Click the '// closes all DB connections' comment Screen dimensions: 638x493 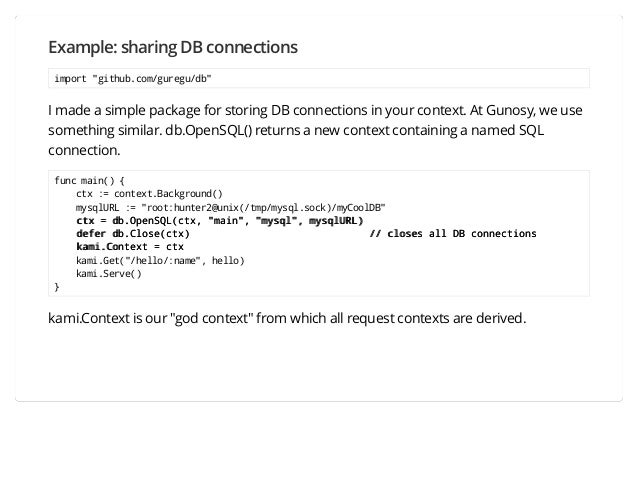[x=453, y=234]
